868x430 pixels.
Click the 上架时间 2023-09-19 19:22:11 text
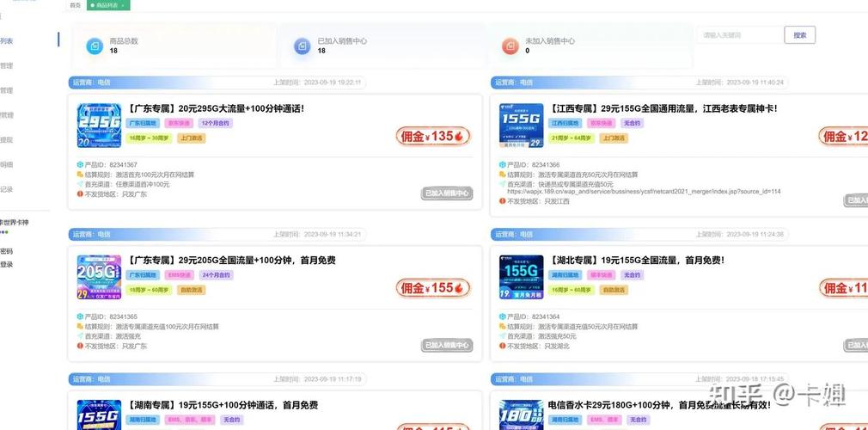(316, 83)
